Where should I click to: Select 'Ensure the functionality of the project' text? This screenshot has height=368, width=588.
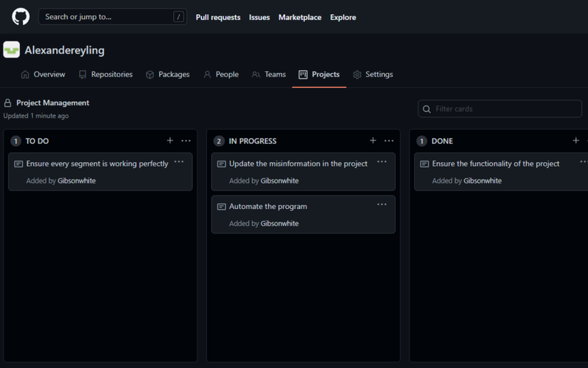495,164
